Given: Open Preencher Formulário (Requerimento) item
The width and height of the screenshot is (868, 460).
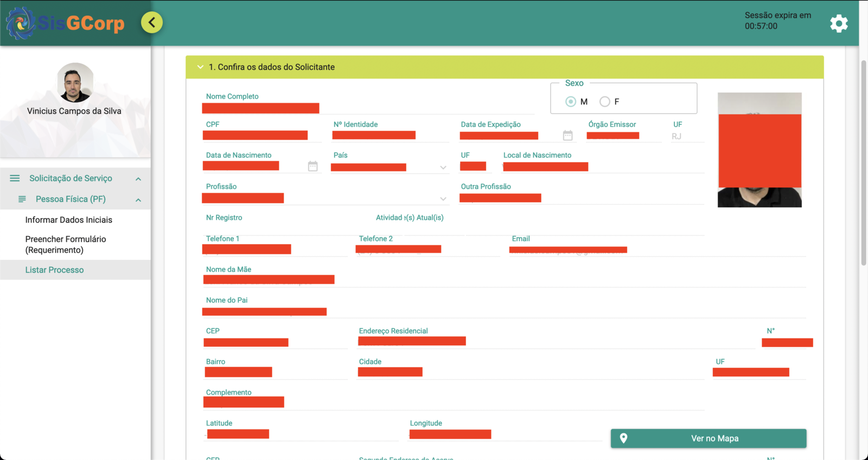Looking at the screenshot, I should pos(66,245).
